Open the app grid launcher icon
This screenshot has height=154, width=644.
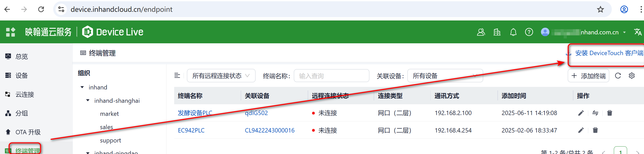coord(10,32)
